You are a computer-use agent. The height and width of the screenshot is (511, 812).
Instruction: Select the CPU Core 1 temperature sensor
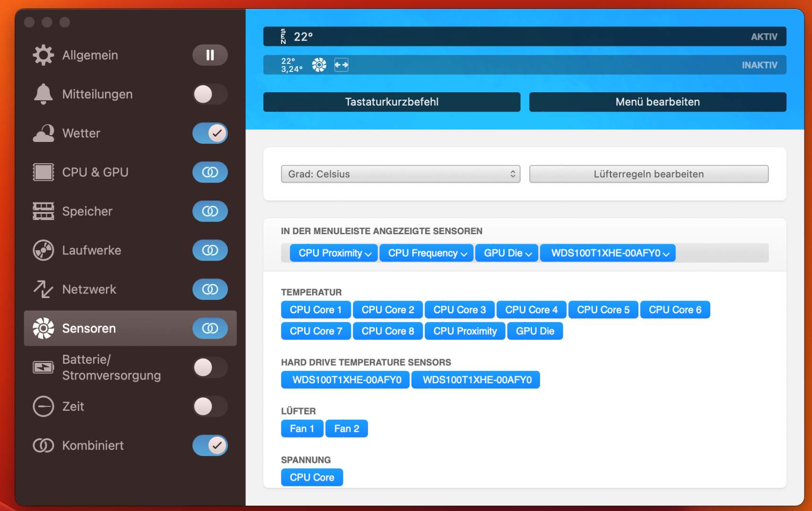tap(316, 310)
